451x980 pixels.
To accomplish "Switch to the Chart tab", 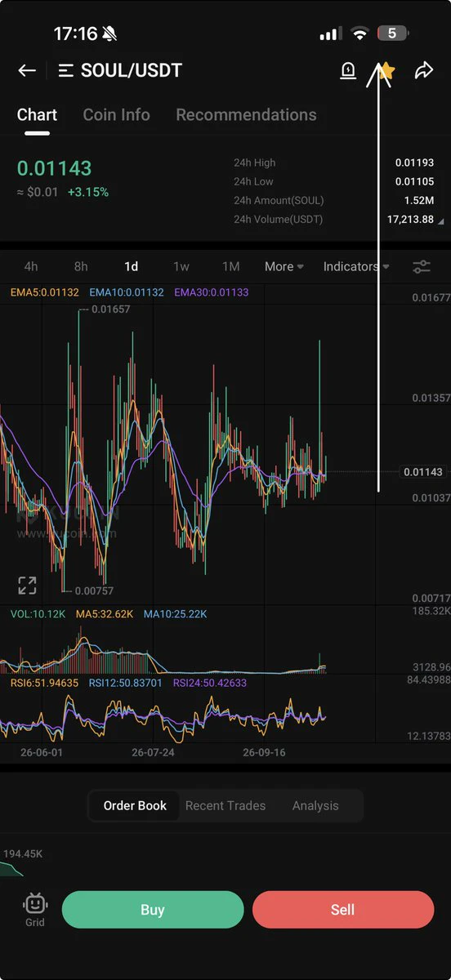I will tap(37, 115).
